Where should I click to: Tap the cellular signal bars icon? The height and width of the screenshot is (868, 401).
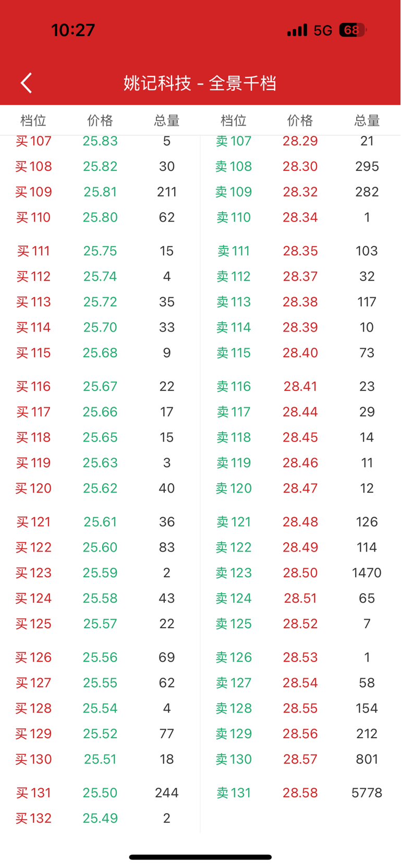[x=297, y=30]
